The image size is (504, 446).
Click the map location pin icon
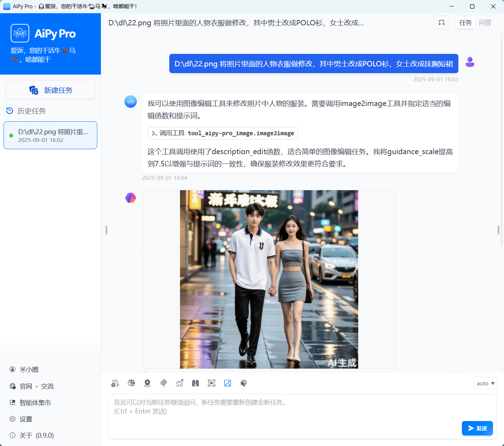coord(147,383)
